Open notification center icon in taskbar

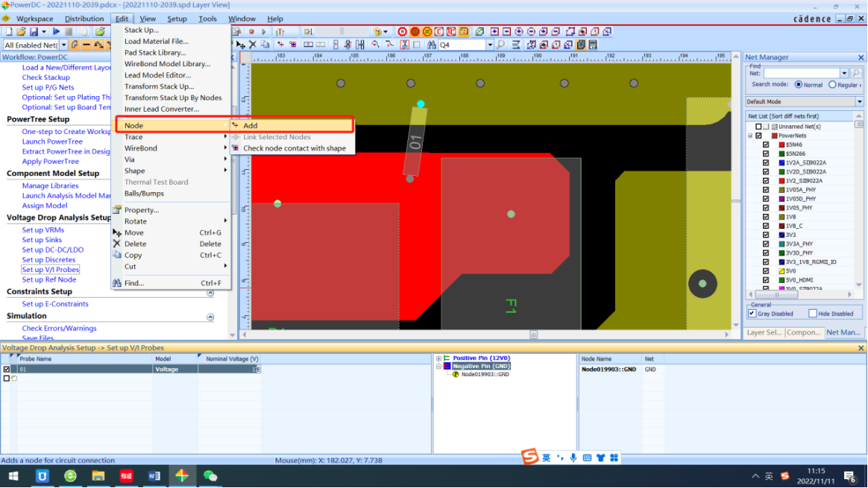pyautogui.click(x=850, y=476)
